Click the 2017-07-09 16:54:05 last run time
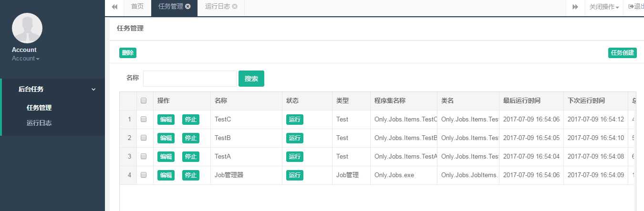 pos(531,138)
